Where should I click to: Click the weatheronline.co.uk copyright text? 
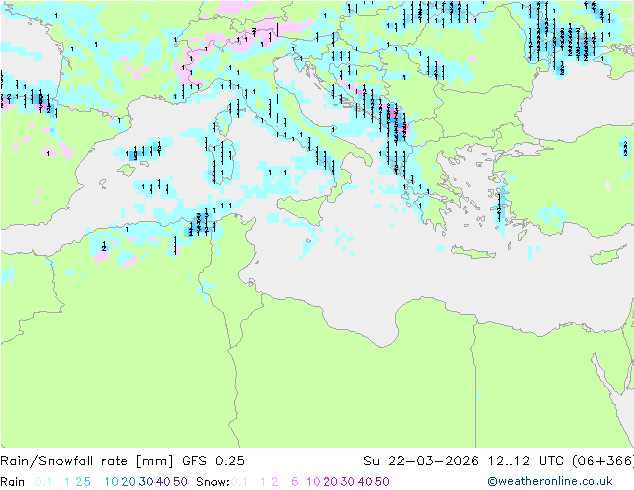tap(550, 481)
